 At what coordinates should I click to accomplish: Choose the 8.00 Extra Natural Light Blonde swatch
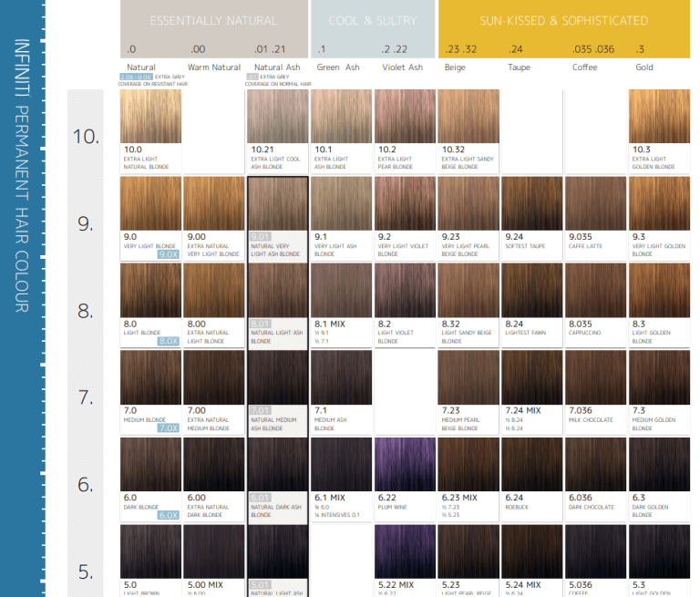214,290
